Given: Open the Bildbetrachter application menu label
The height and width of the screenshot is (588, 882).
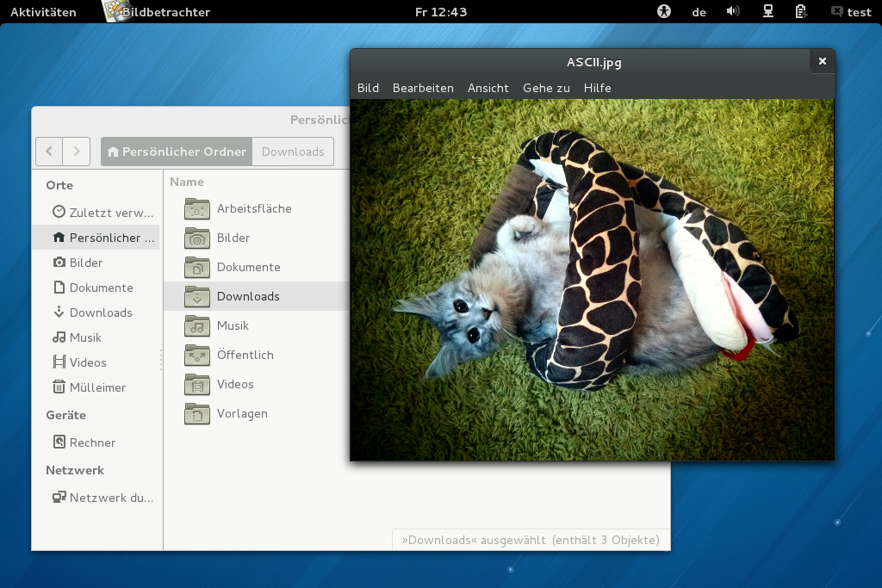Looking at the screenshot, I should coord(166,12).
